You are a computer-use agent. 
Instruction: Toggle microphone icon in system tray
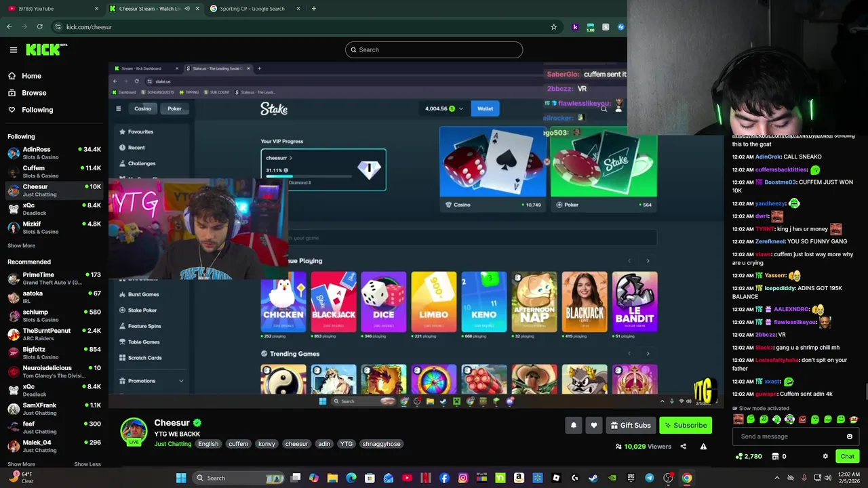[x=804, y=478]
